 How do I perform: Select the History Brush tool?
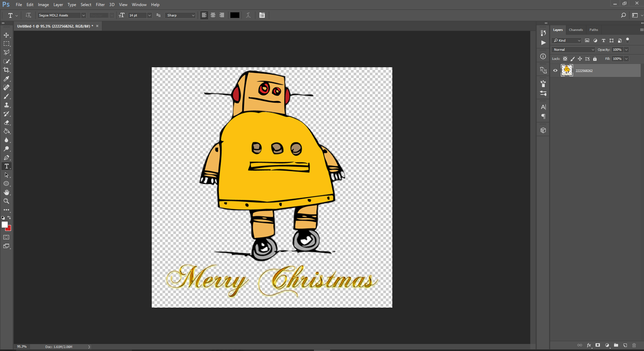6,114
